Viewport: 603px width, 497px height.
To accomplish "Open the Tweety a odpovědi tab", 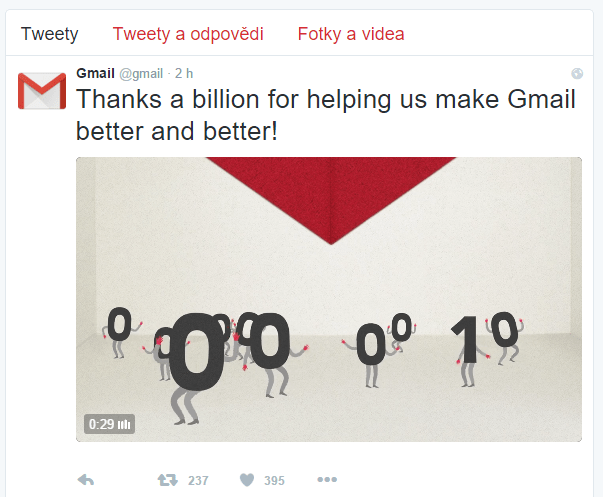I will point(188,34).
